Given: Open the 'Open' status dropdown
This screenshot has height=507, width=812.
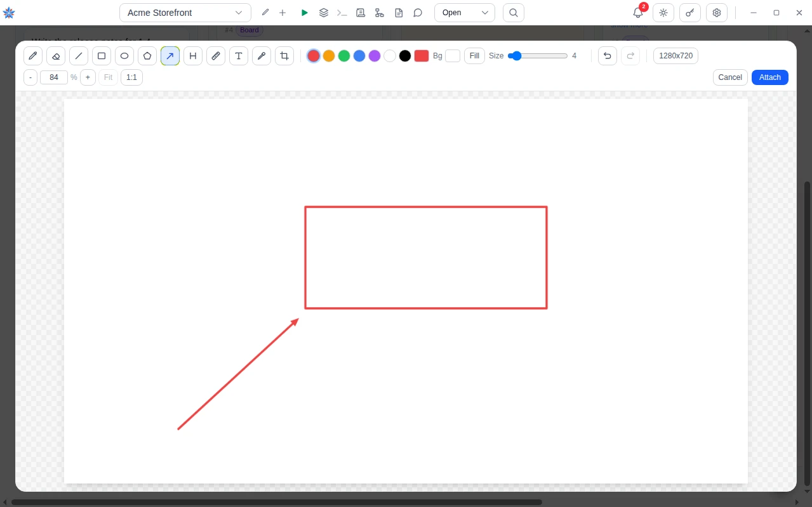Looking at the screenshot, I should click(x=465, y=13).
